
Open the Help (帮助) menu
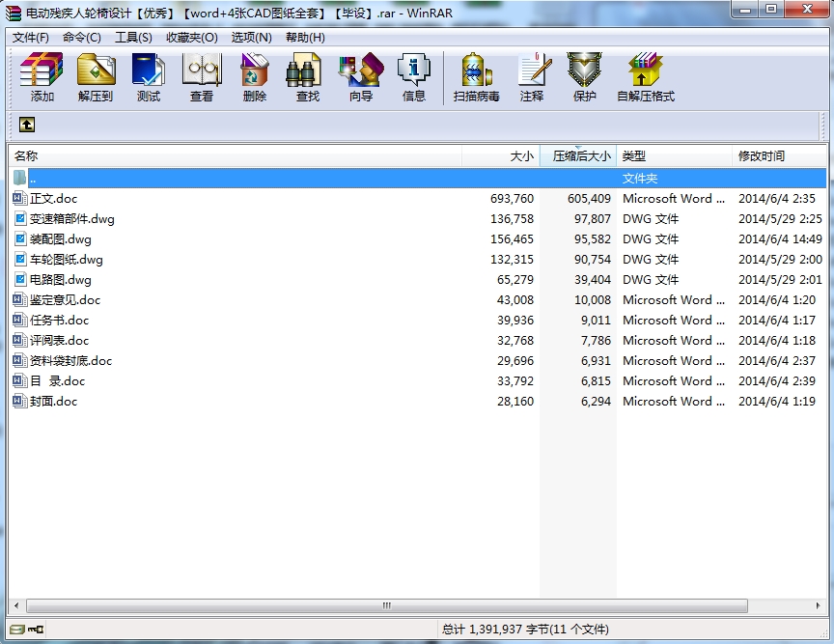click(x=305, y=38)
